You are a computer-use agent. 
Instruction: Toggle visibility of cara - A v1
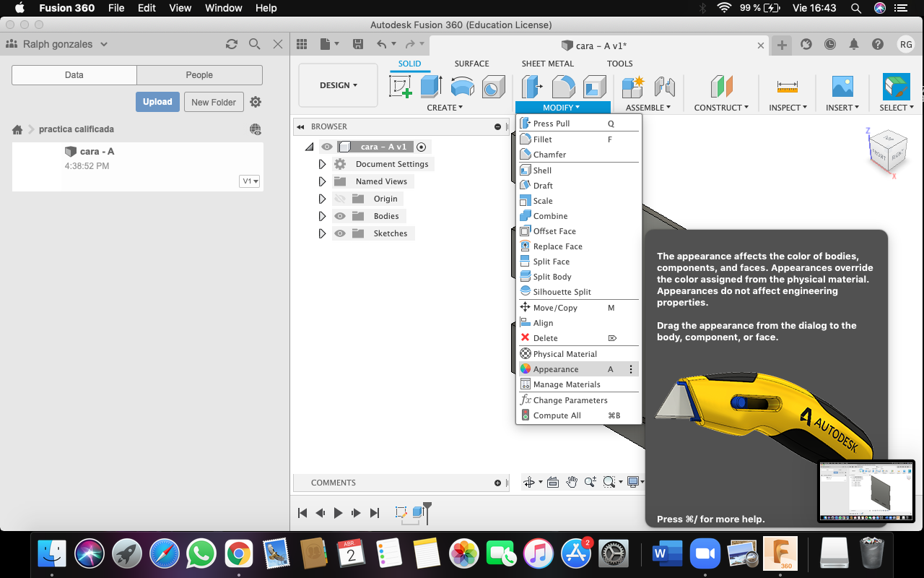coord(327,147)
